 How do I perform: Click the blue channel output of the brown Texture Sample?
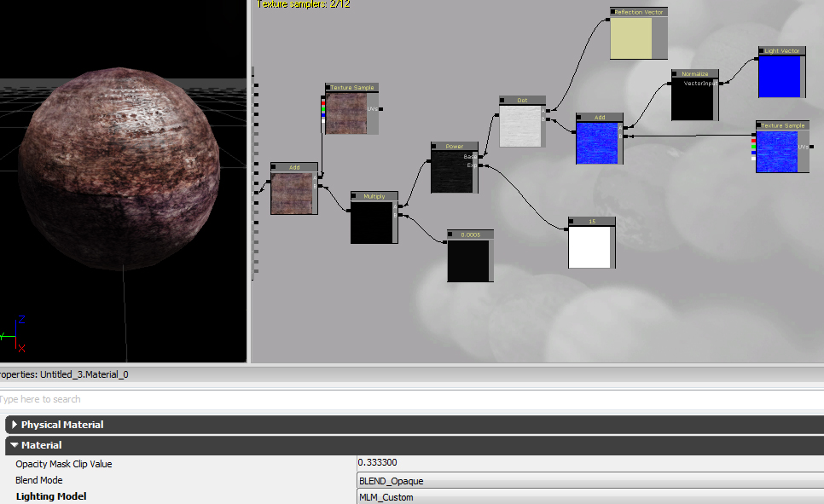[x=323, y=114]
